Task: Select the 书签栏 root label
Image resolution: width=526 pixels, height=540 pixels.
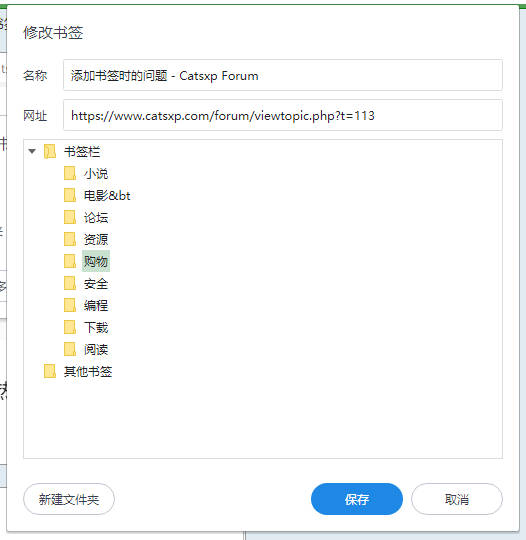Action: tap(82, 152)
